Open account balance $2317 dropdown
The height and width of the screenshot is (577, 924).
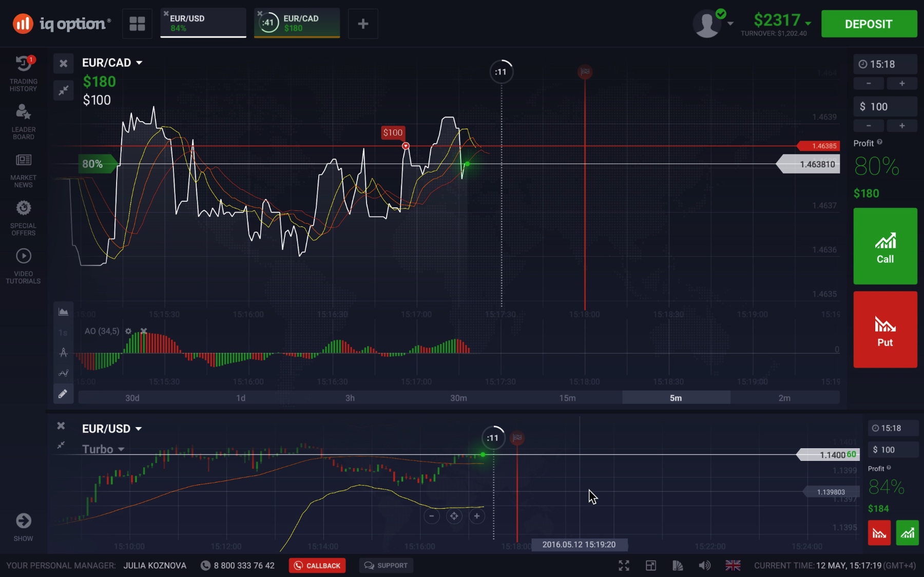(782, 21)
